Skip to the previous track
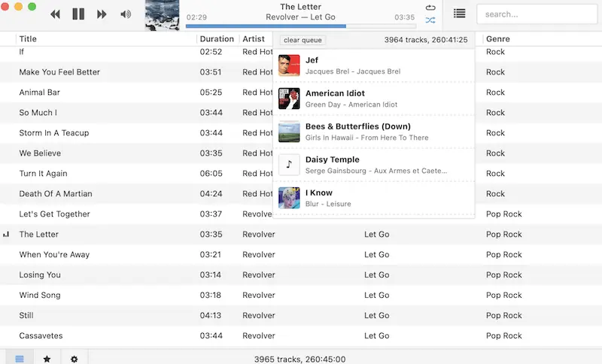Viewport: 602px width, 364px height. click(x=55, y=14)
